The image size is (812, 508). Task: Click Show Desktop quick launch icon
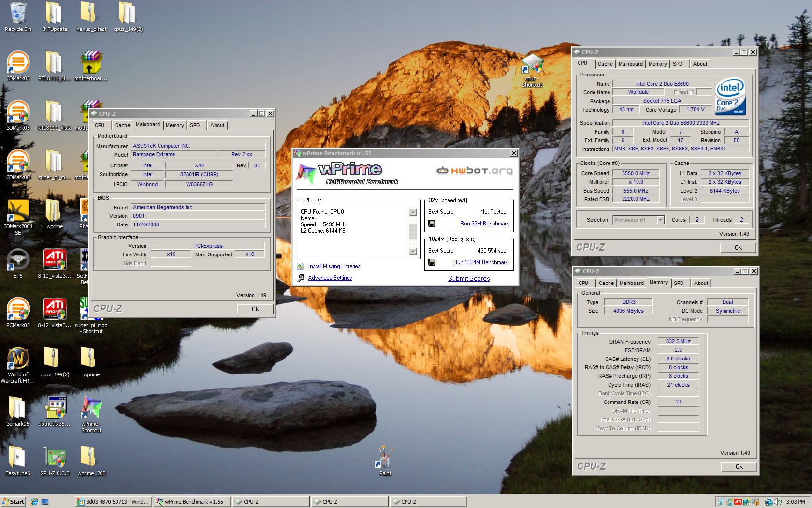point(45,502)
